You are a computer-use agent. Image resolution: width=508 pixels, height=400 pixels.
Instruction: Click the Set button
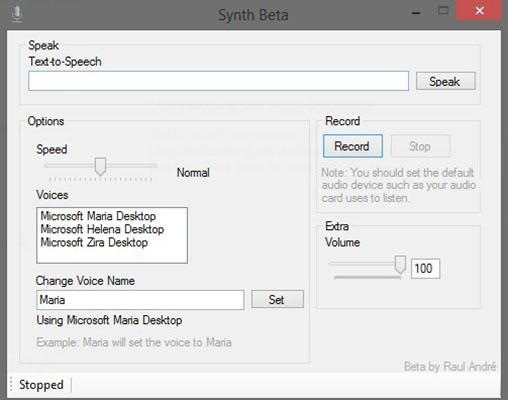(x=277, y=299)
